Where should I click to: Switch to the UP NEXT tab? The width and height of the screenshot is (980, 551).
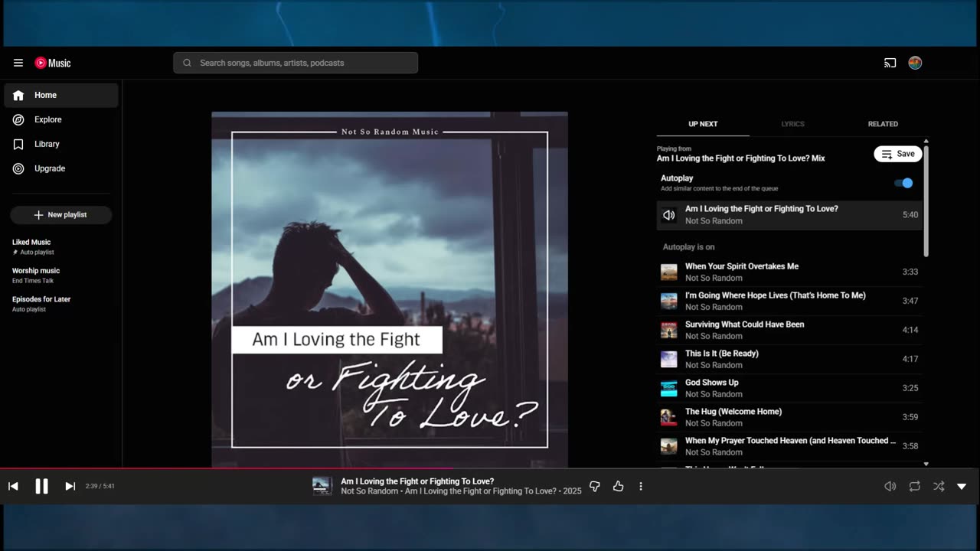coord(703,124)
